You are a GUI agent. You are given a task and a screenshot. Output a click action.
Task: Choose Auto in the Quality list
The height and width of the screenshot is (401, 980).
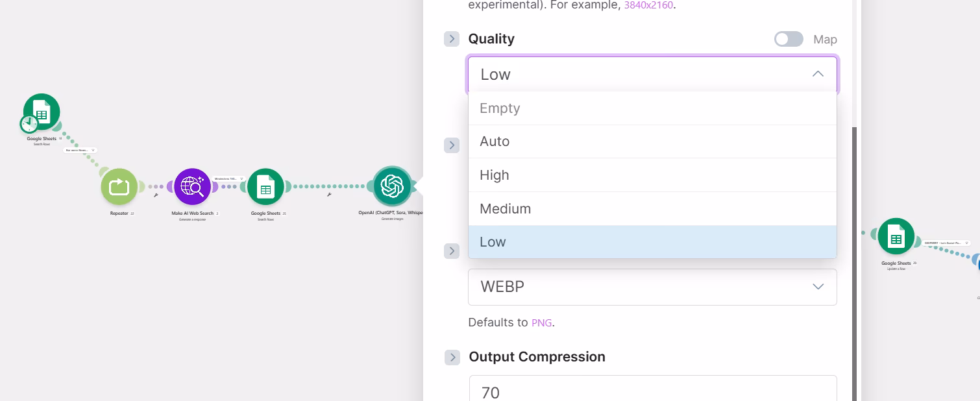coord(652,141)
